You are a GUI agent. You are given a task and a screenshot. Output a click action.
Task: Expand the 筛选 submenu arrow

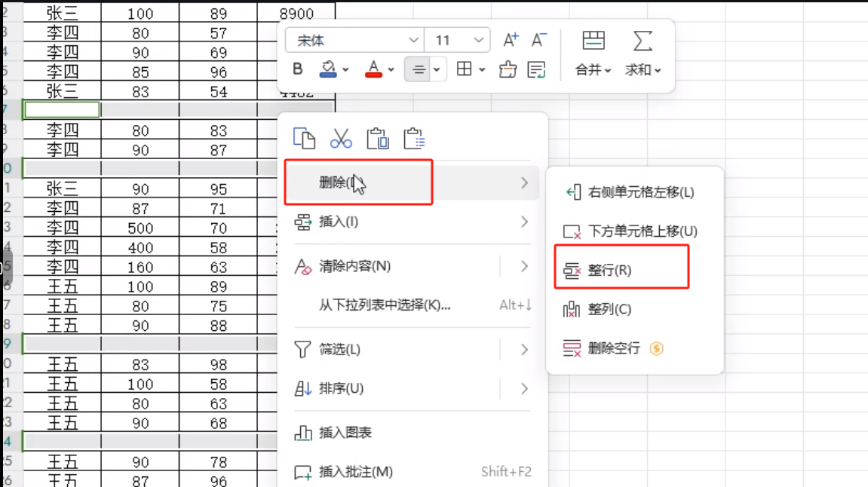point(524,349)
